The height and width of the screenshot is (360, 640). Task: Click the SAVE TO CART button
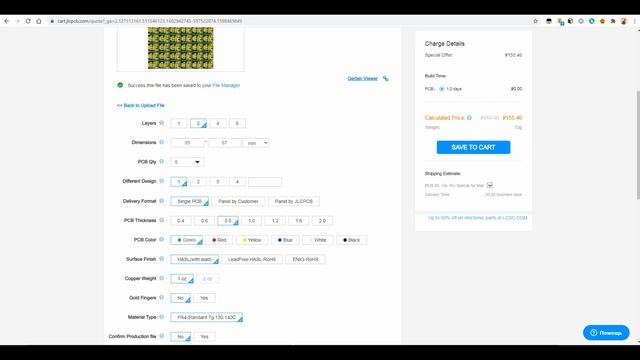pyautogui.click(x=473, y=147)
